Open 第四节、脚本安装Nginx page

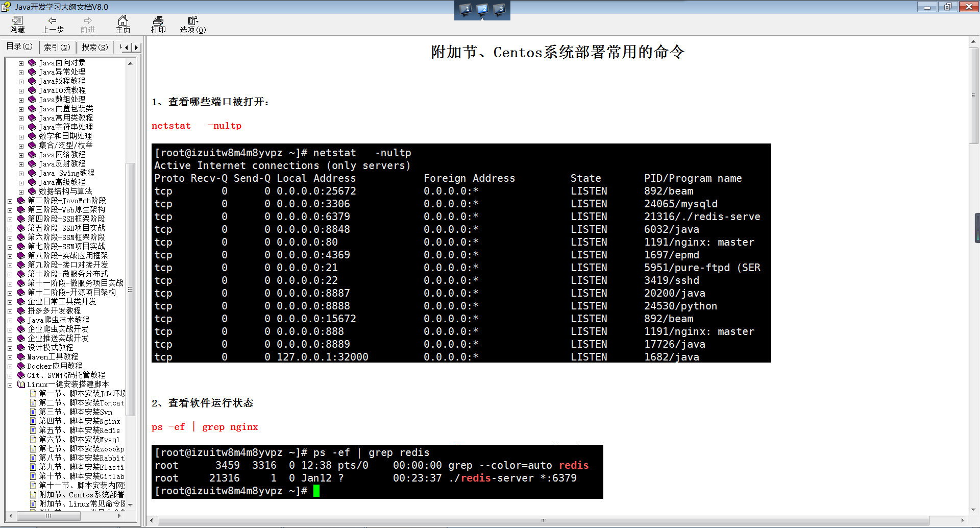80,421
